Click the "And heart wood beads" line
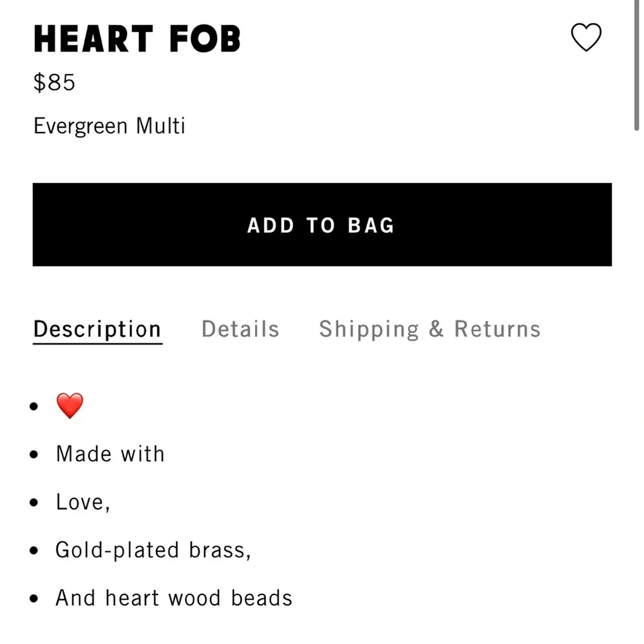 [x=174, y=598]
